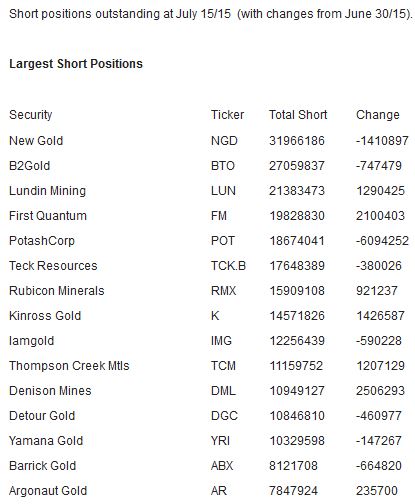
Task: Click the B2Gold row name
Action: click(29, 166)
